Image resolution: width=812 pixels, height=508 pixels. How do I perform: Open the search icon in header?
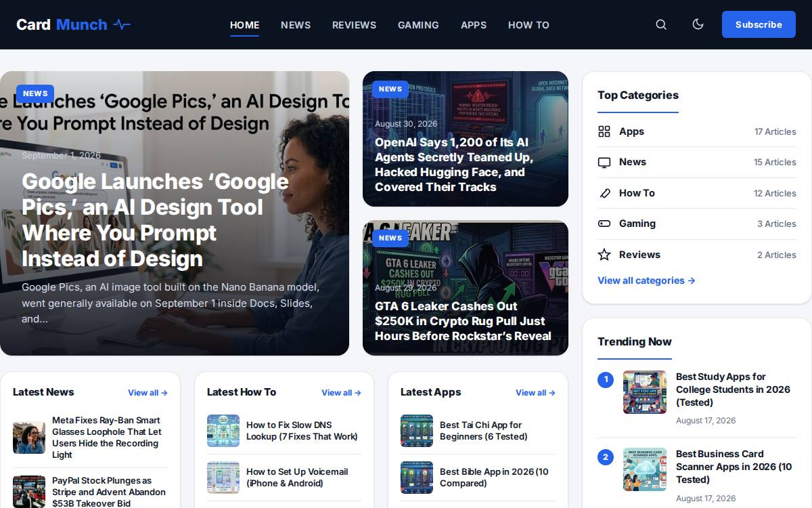pos(661,24)
